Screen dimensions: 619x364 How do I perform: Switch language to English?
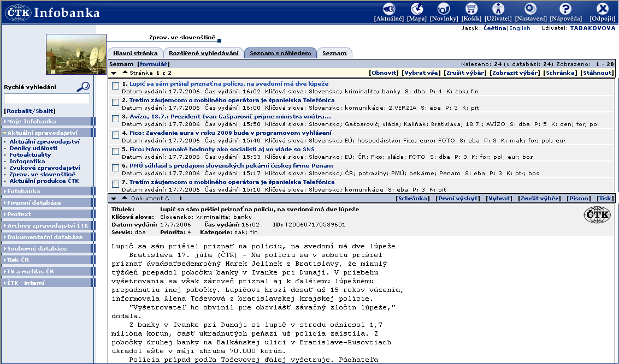click(520, 28)
